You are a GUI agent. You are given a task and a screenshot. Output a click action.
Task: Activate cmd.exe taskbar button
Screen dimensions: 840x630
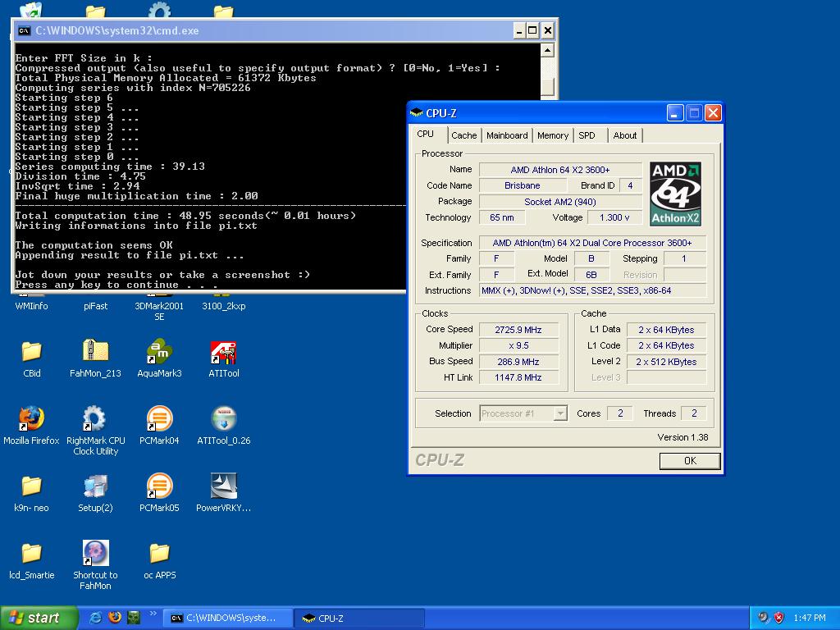(228, 619)
